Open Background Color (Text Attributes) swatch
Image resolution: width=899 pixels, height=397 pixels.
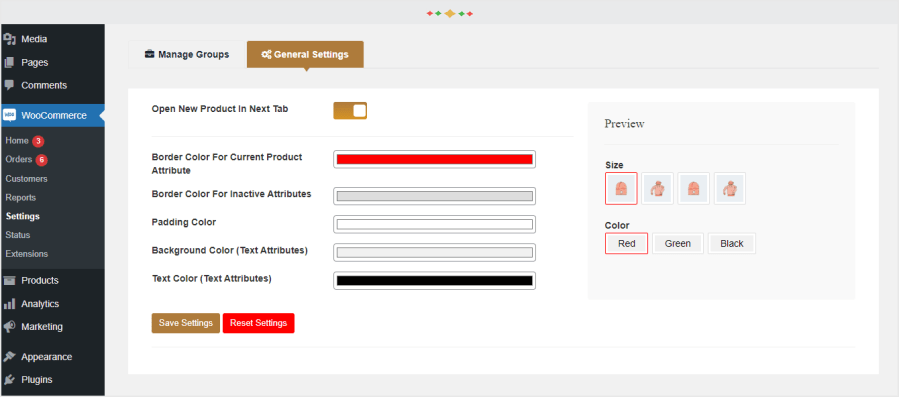(435, 252)
